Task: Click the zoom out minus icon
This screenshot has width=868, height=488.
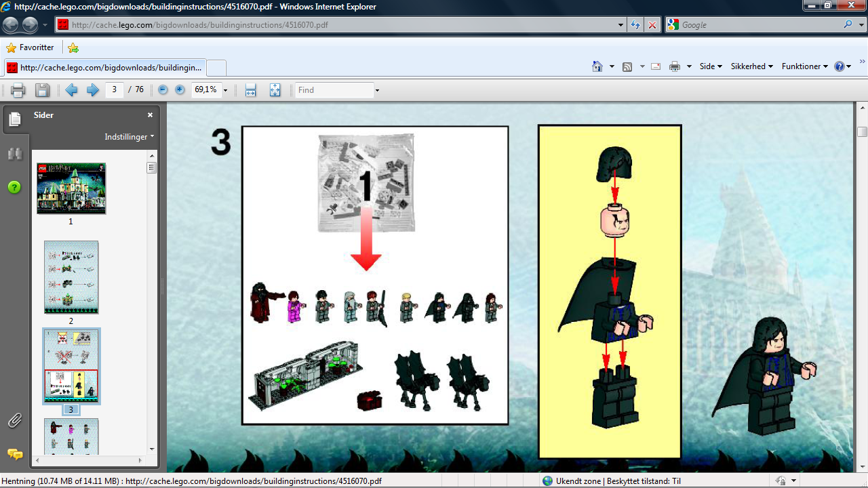Action: coord(163,89)
